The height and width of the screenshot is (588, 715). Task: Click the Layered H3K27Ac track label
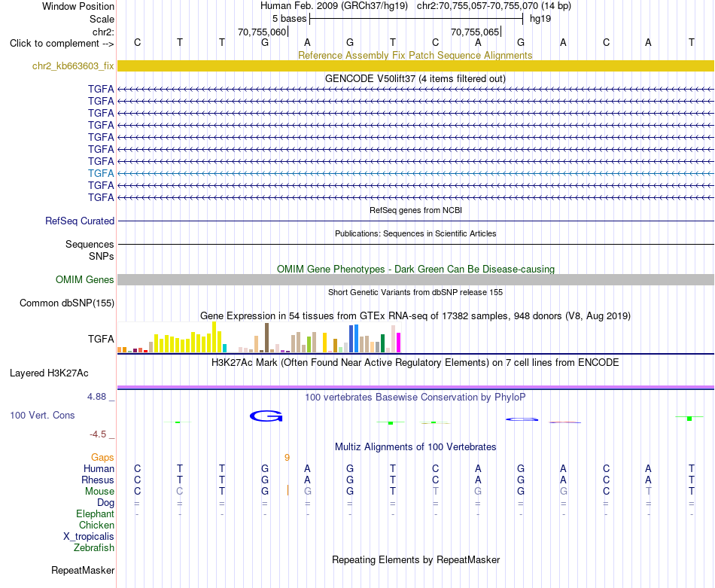pyautogui.click(x=49, y=373)
